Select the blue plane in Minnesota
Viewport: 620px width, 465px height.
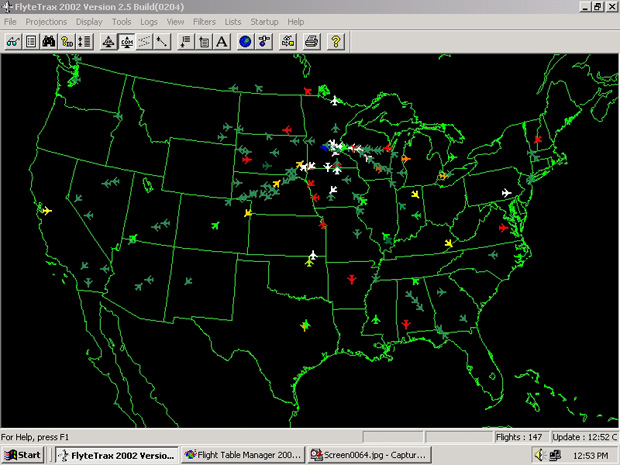[x=324, y=148]
